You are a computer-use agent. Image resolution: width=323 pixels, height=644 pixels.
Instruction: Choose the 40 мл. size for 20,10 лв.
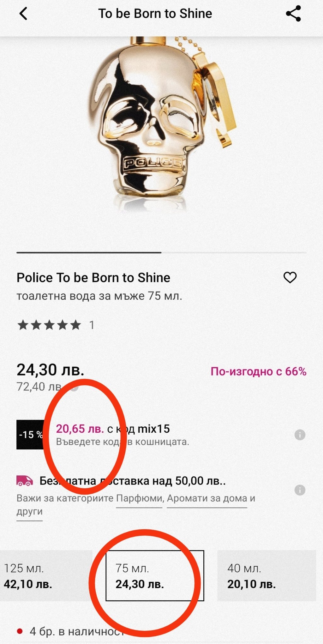coord(266,576)
